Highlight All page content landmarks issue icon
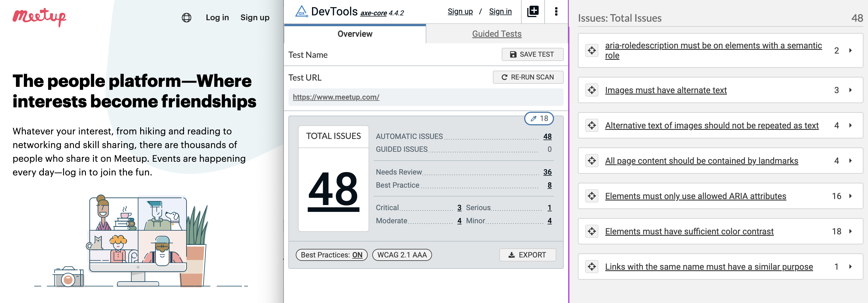The width and height of the screenshot is (868, 303). tap(592, 161)
